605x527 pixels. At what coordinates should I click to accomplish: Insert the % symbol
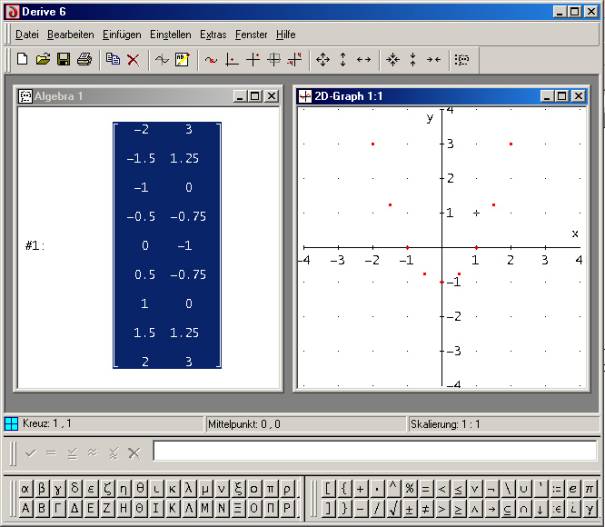[409, 489]
